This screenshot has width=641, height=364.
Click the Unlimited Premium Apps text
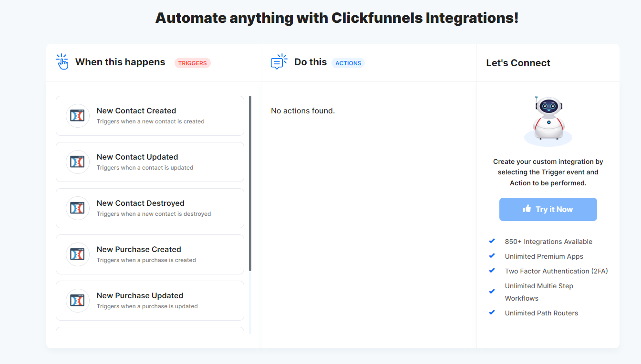tap(544, 256)
